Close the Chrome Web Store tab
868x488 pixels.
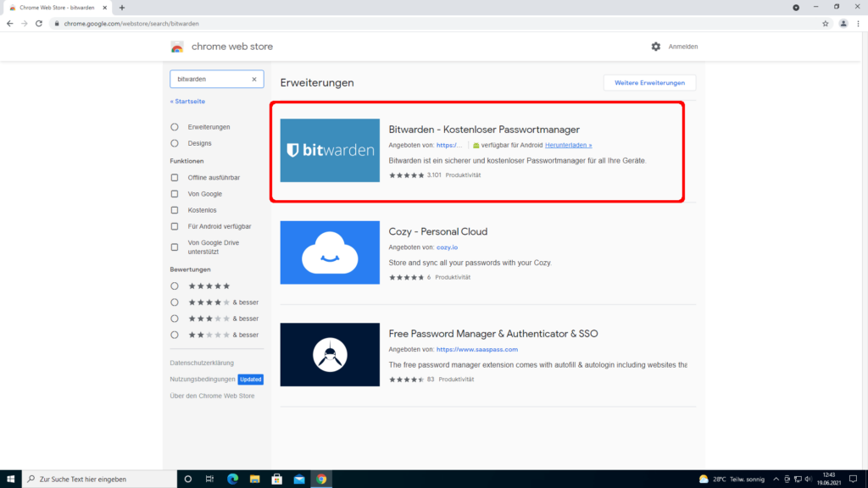(104, 8)
